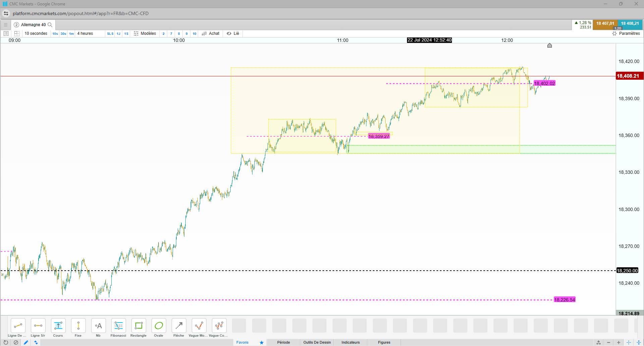This screenshot has height=346, width=644.
Task: Switch to the Indicateurs tab
Action: [351, 342]
